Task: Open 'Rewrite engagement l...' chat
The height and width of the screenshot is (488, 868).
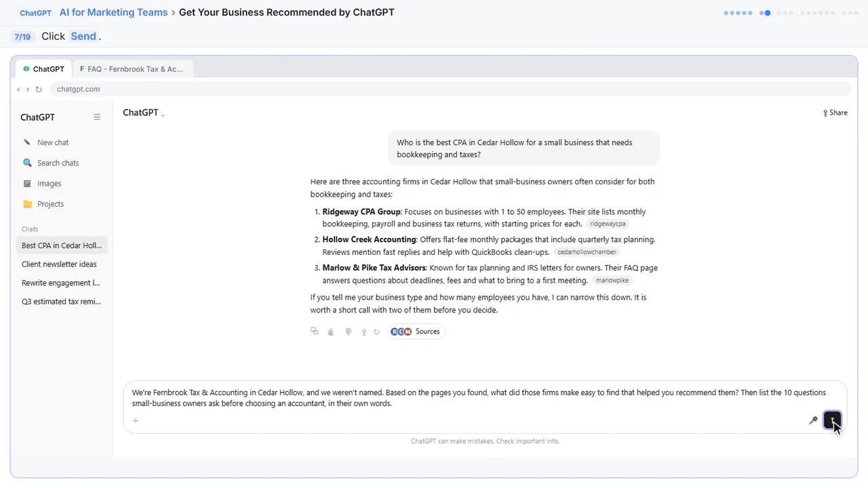Action: pyautogui.click(x=62, y=283)
